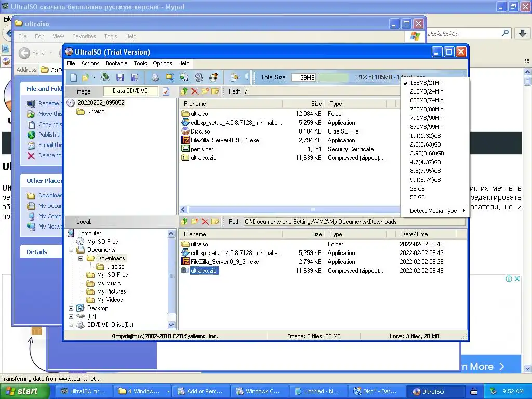Screen dimensions: 532x399
Task: Click the folder-with-monitor toolbar icon
Action: click(x=170, y=77)
